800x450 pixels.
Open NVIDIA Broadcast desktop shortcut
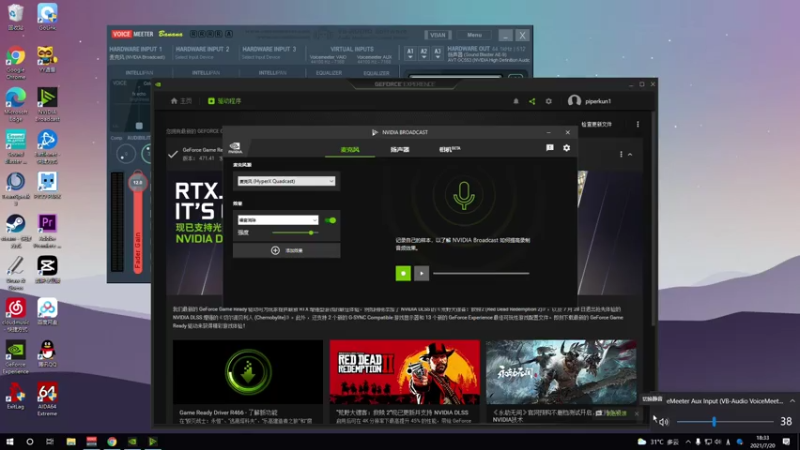coord(47,104)
